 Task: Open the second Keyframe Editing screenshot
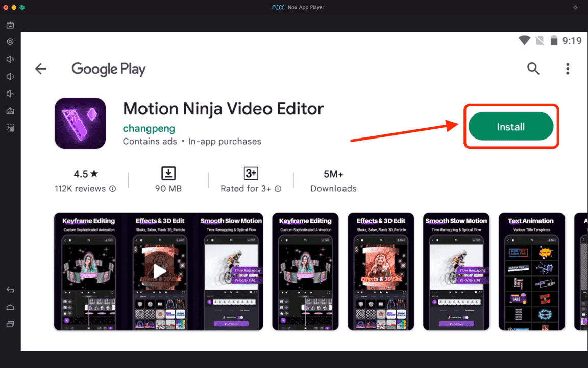[x=305, y=271]
